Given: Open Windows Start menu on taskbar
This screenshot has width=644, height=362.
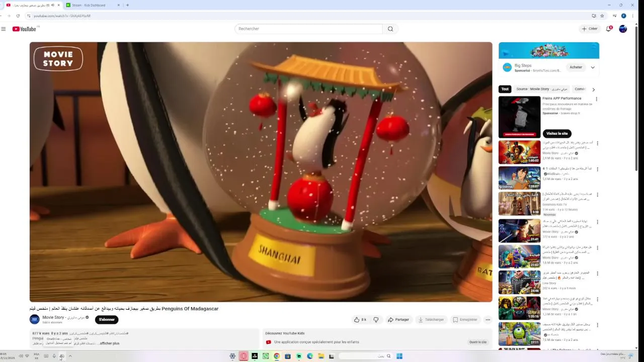Looking at the screenshot, I should click(x=399, y=356).
